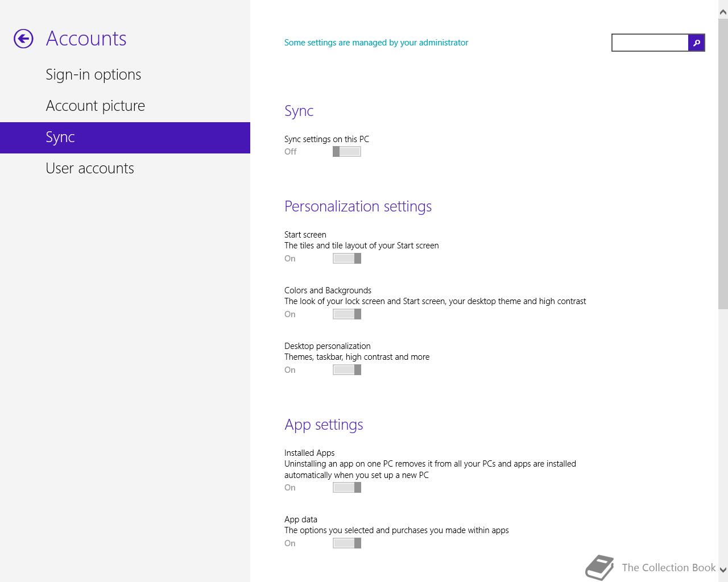Click 'Themes, taskbar, high contrast and more' text

point(357,357)
